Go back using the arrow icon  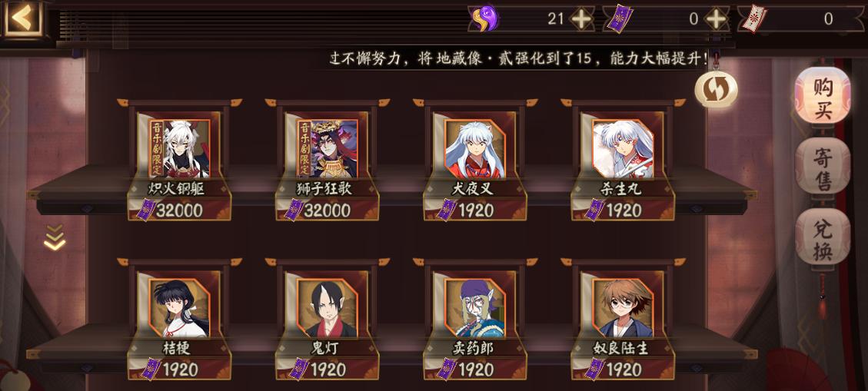tap(22, 19)
